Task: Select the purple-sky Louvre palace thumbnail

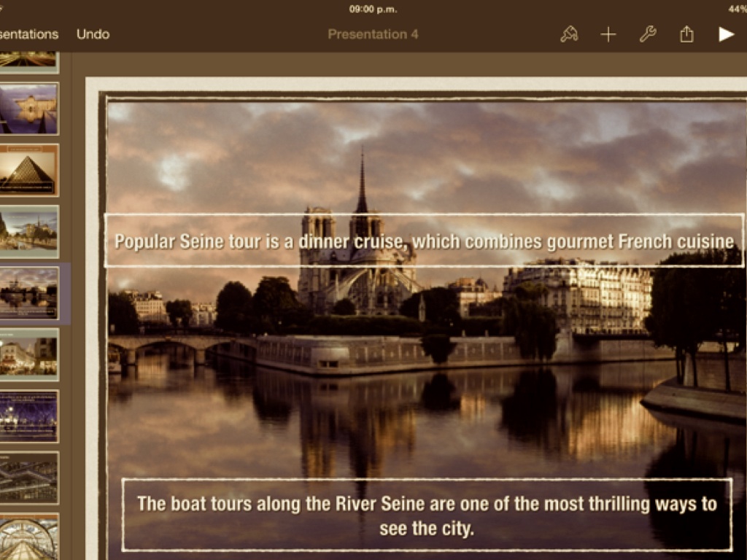Action: (29, 109)
